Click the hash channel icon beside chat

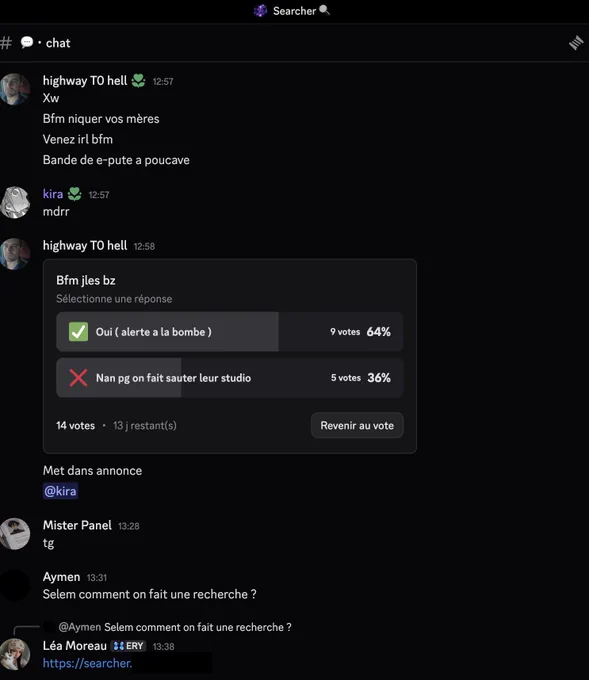point(6,43)
